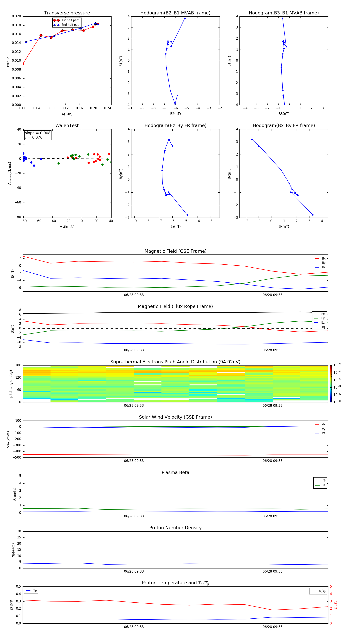The image size is (351, 644).
Task: Click the 'βp' entry in Plasma Beta legend
Action: click(324, 480)
